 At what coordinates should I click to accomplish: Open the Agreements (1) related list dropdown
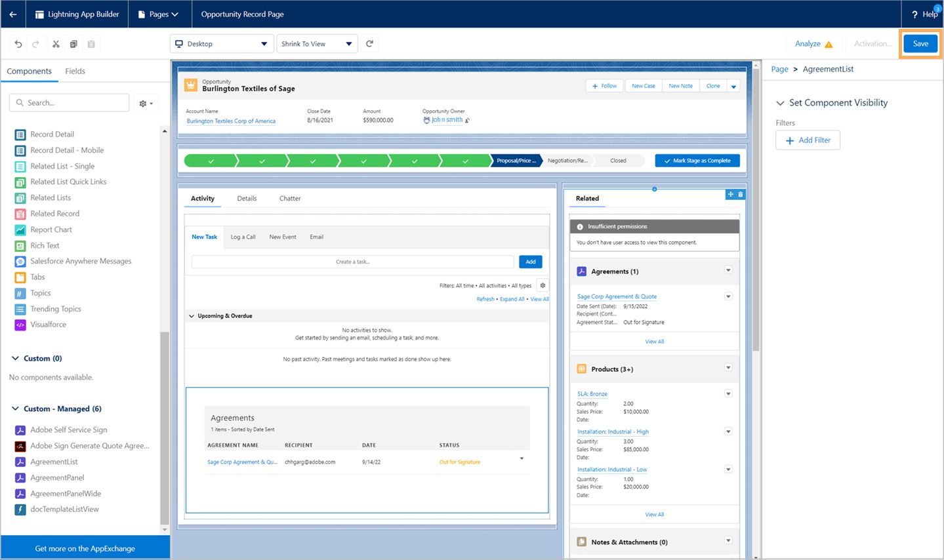point(728,270)
